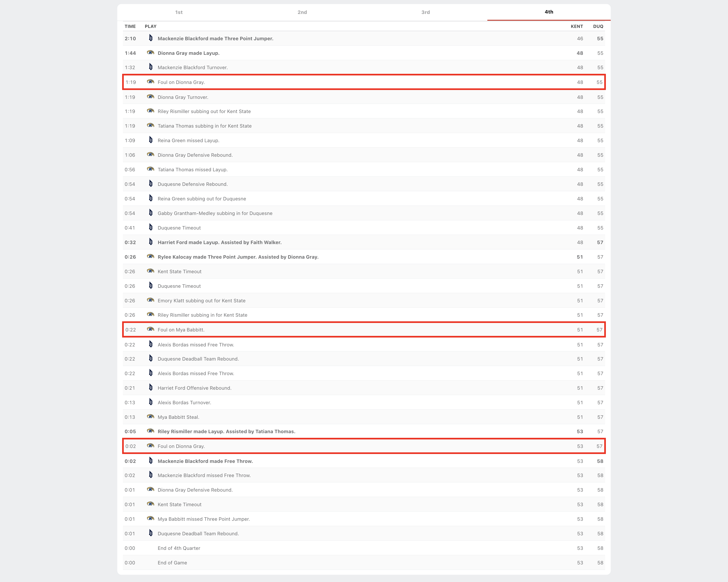Screen dimensions: 728x582
Task: Open the 2nd quarter tab
Action: pyautogui.click(x=302, y=12)
